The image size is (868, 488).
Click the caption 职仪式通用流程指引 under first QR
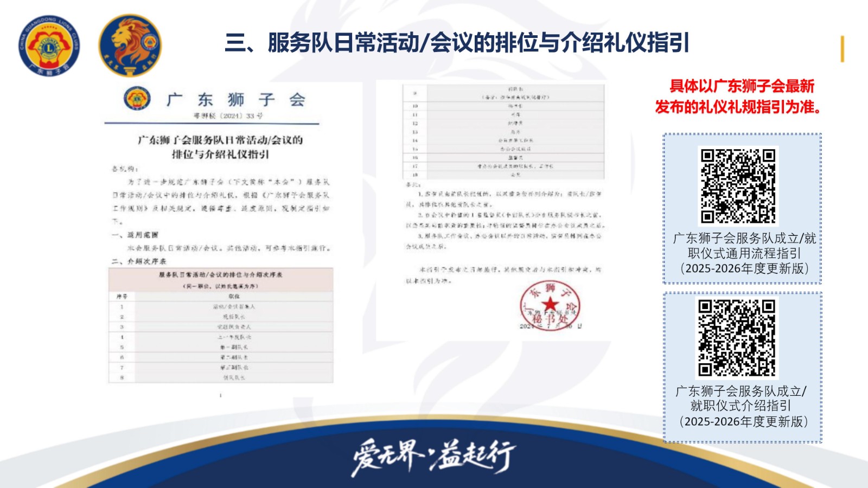[x=744, y=253]
